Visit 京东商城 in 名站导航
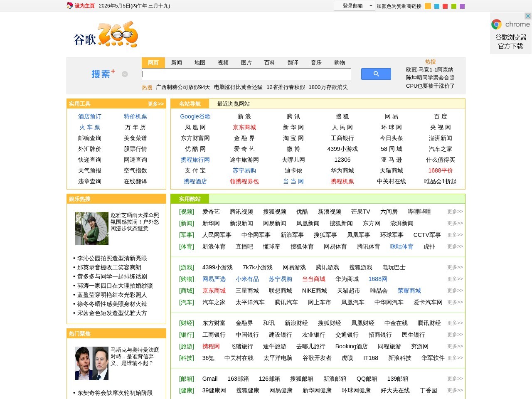The image size is (532, 399). point(244,127)
